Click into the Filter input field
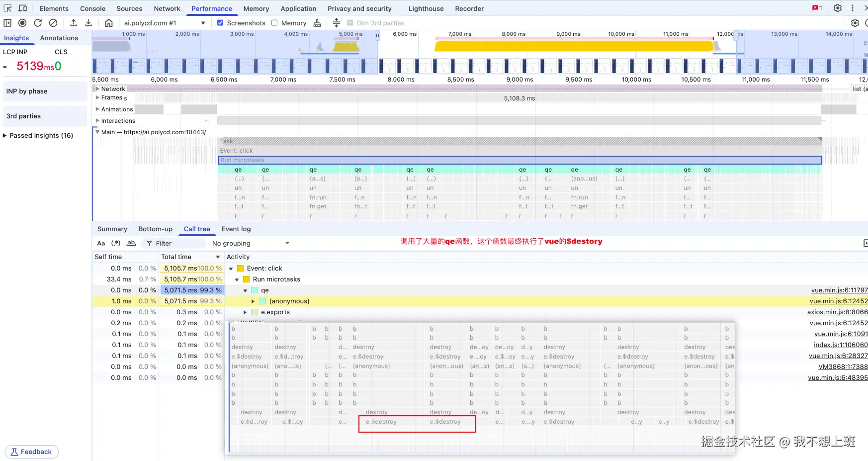Image resolution: width=868 pixels, height=461 pixels. [x=174, y=243]
